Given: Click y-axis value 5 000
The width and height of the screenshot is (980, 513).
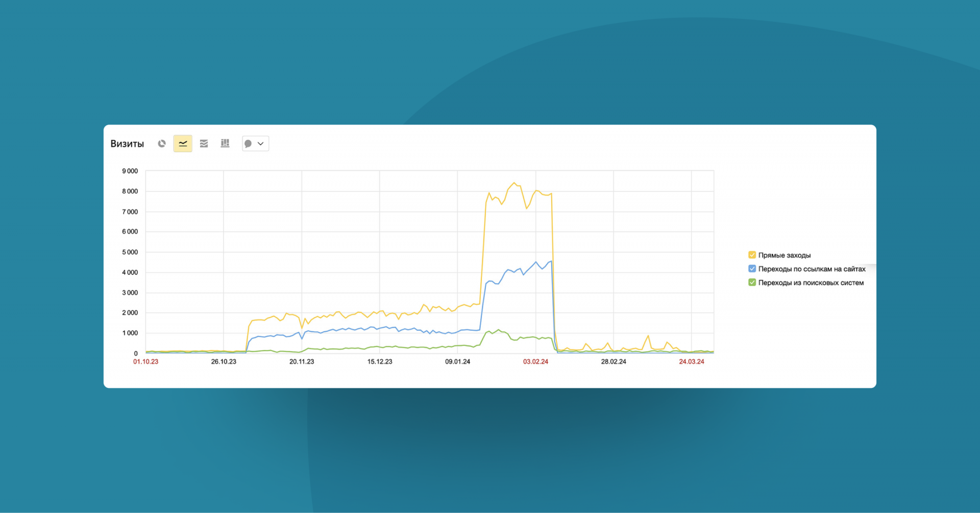Looking at the screenshot, I should pos(130,252).
